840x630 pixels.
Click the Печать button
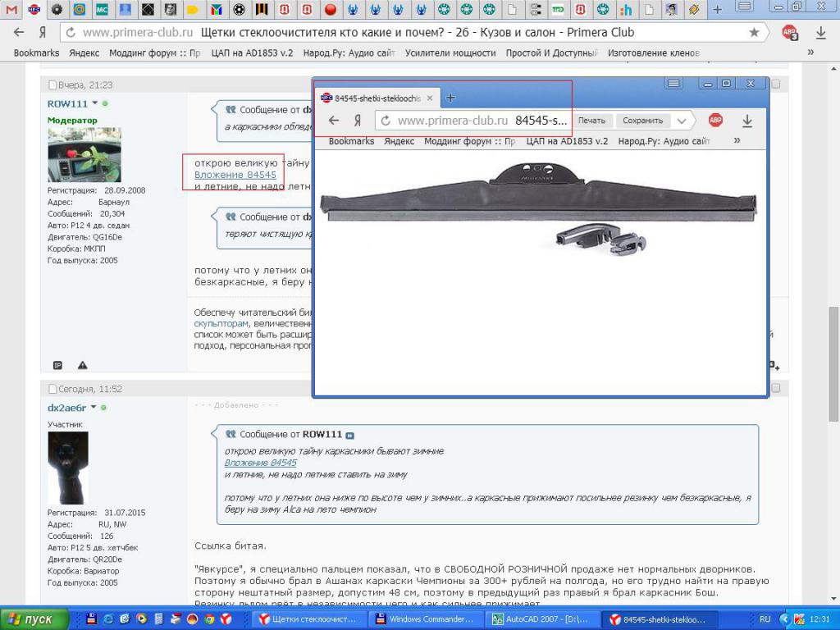[591, 121]
